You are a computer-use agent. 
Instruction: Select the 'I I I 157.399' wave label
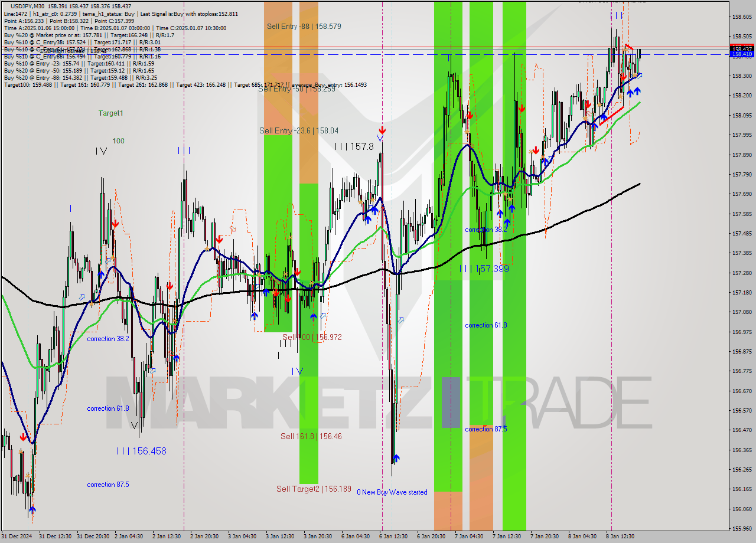[x=484, y=269]
